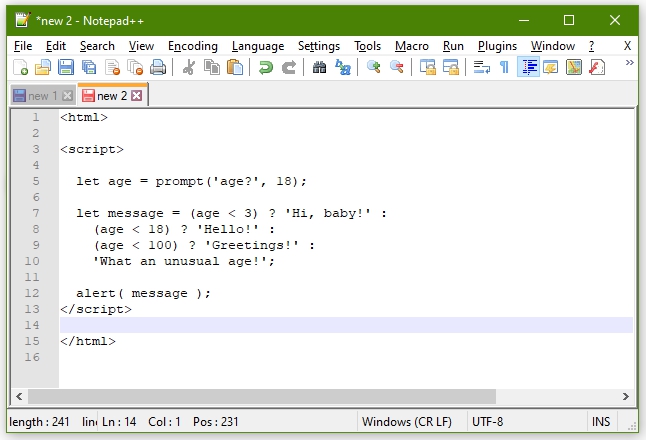Open Find with the binoculars icon
646x440 pixels.
tap(319, 67)
